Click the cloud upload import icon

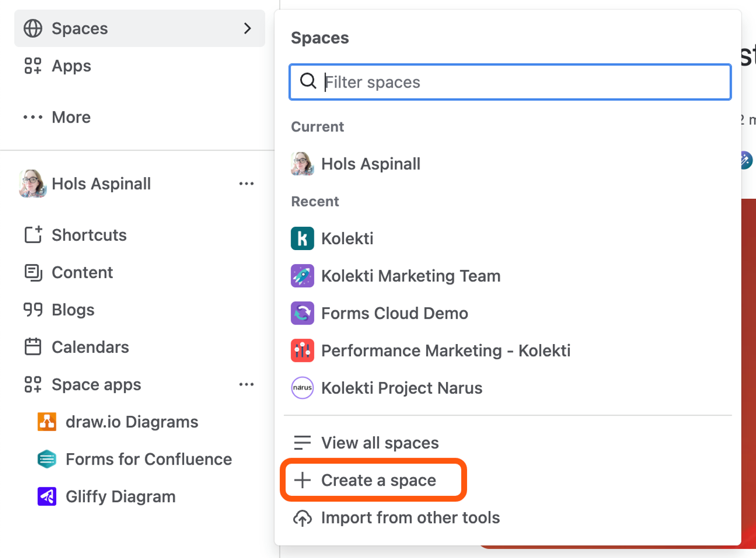tap(302, 517)
